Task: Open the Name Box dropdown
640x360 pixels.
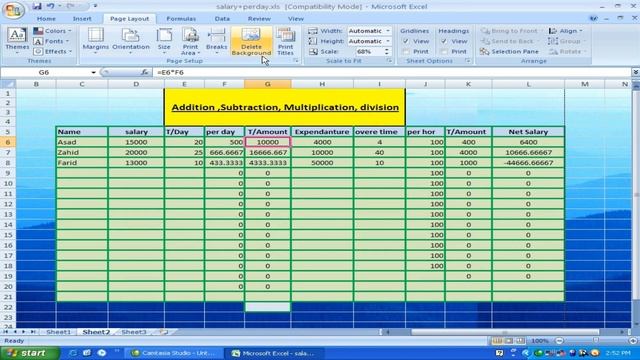Action: pyautogui.click(x=93, y=72)
